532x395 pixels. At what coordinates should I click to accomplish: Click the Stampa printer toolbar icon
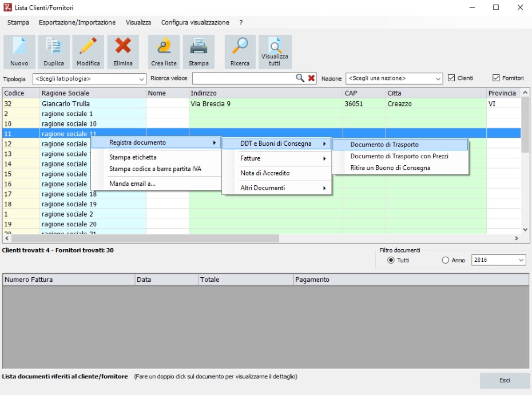199,52
